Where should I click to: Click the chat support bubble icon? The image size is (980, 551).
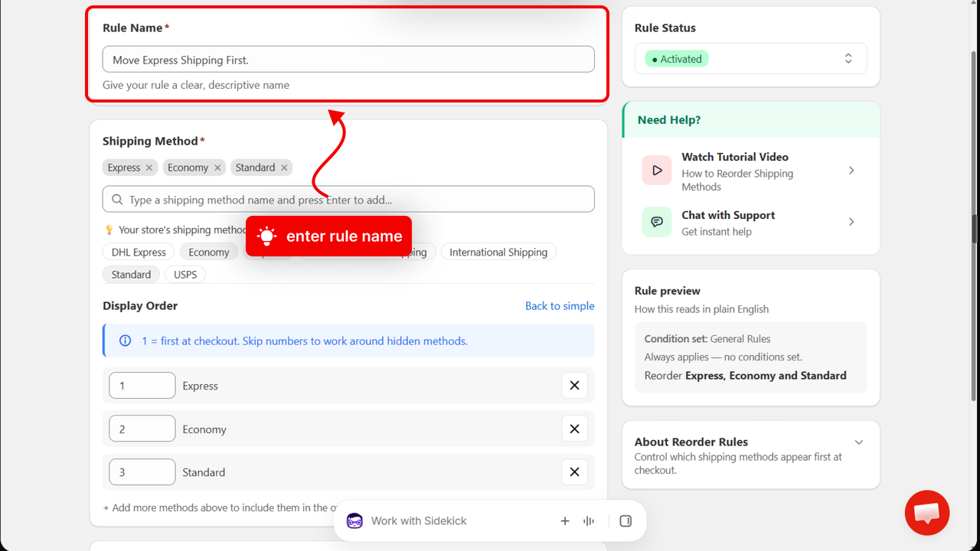click(x=657, y=222)
